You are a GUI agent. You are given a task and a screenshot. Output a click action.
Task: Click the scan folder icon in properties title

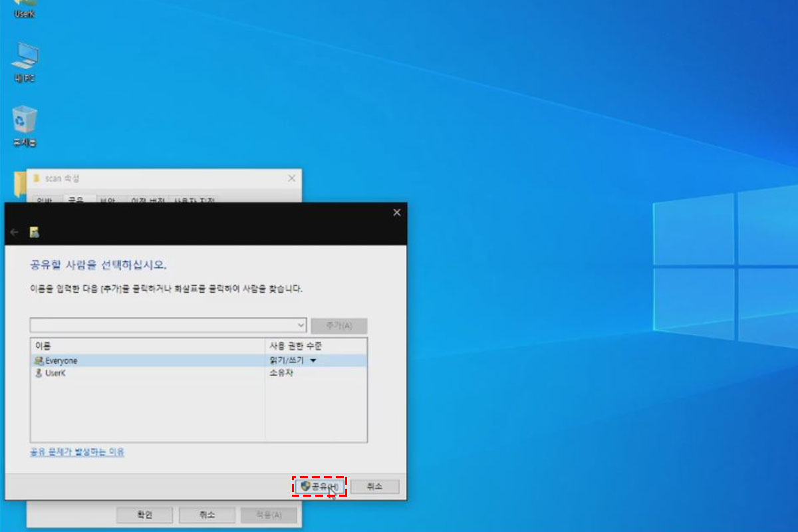coord(36,178)
